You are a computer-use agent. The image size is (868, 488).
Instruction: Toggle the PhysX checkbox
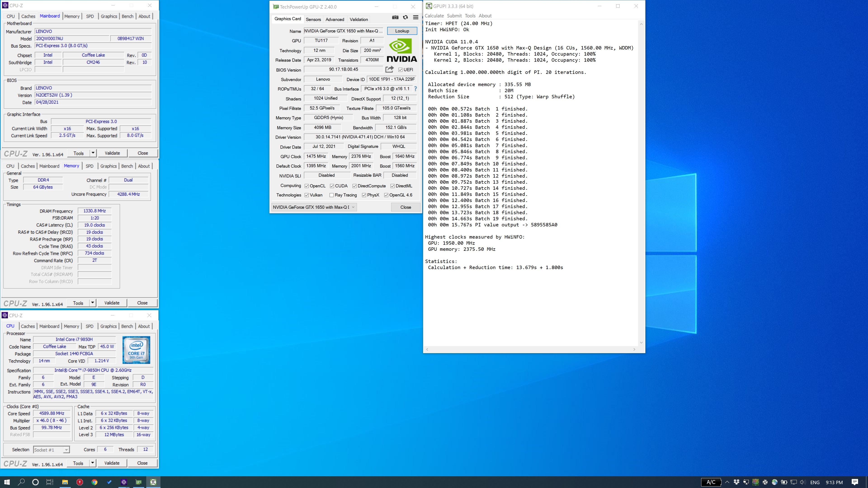click(x=364, y=195)
